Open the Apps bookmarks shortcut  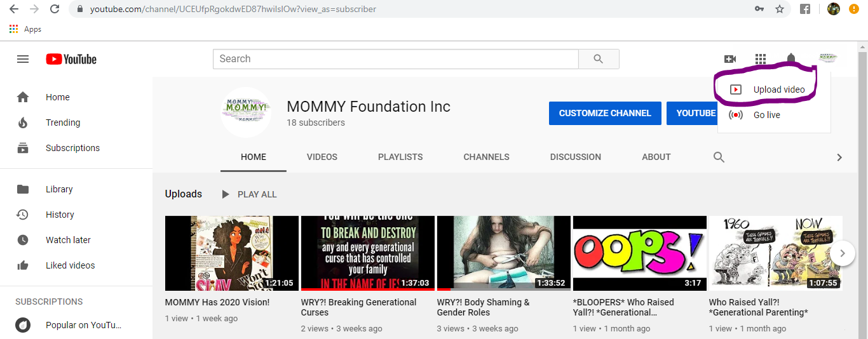point(25,29)
